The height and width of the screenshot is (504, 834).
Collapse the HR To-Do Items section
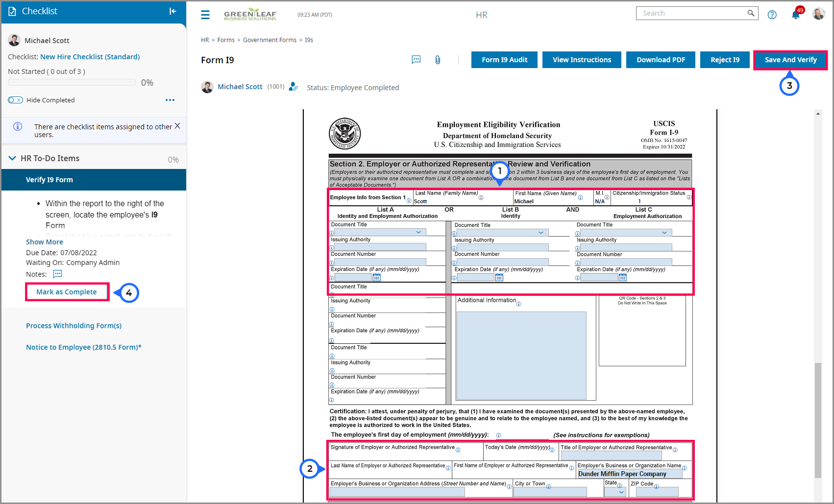pos(12,158)
